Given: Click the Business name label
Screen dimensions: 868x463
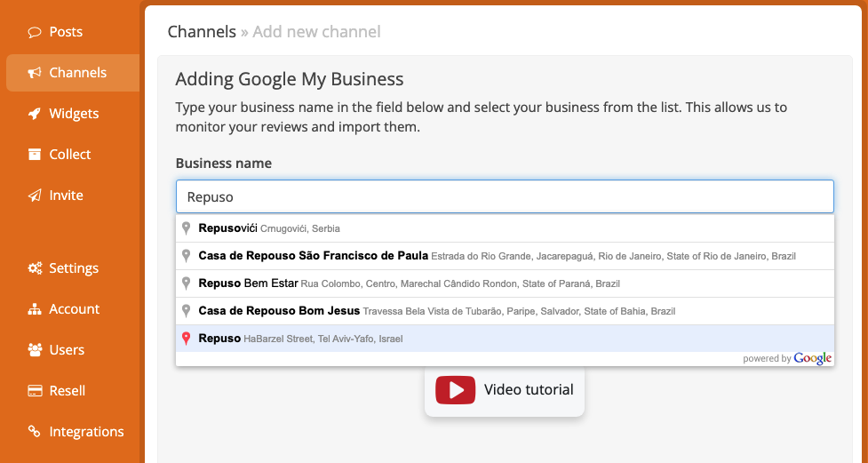Looking at the screenshot, I should [x=224, y=164].
